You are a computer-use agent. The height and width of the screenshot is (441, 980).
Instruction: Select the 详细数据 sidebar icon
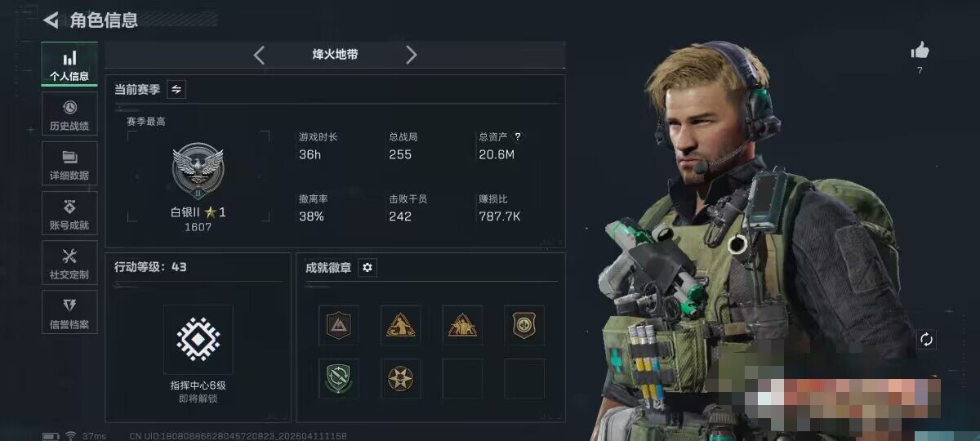(x=69, y=163)
